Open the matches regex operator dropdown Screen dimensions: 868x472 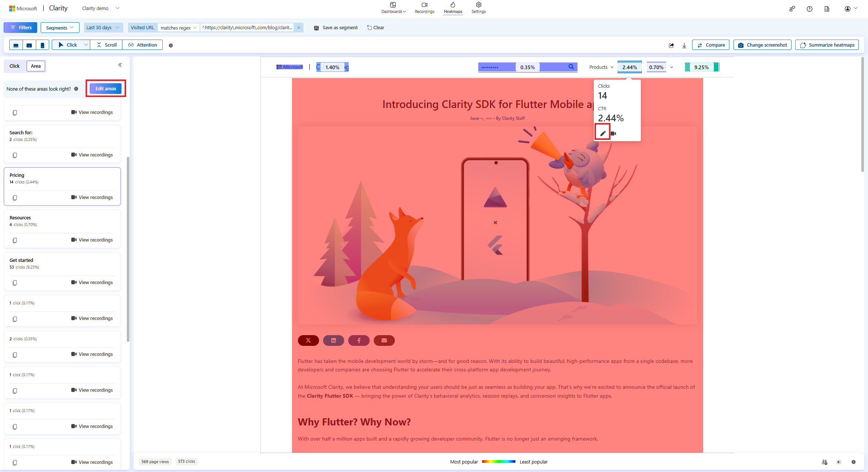pos(179,28)
